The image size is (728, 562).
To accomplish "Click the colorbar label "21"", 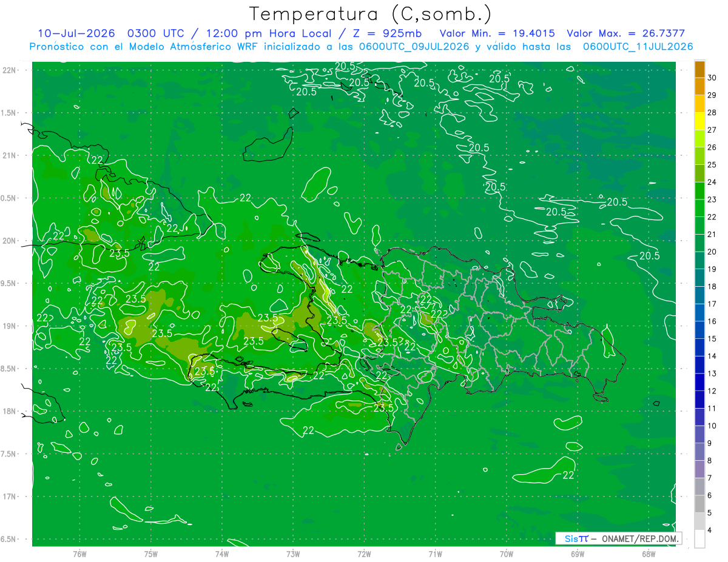I will [x=712, y=234].
